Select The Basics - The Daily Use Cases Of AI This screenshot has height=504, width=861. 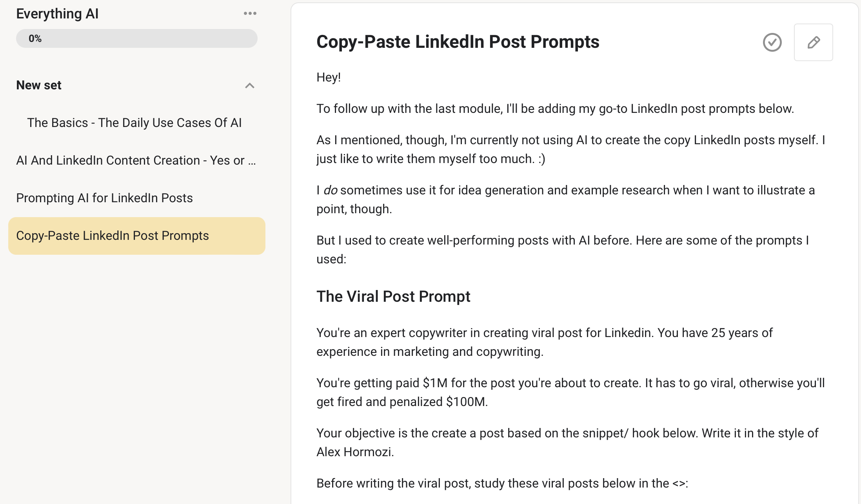134,123
